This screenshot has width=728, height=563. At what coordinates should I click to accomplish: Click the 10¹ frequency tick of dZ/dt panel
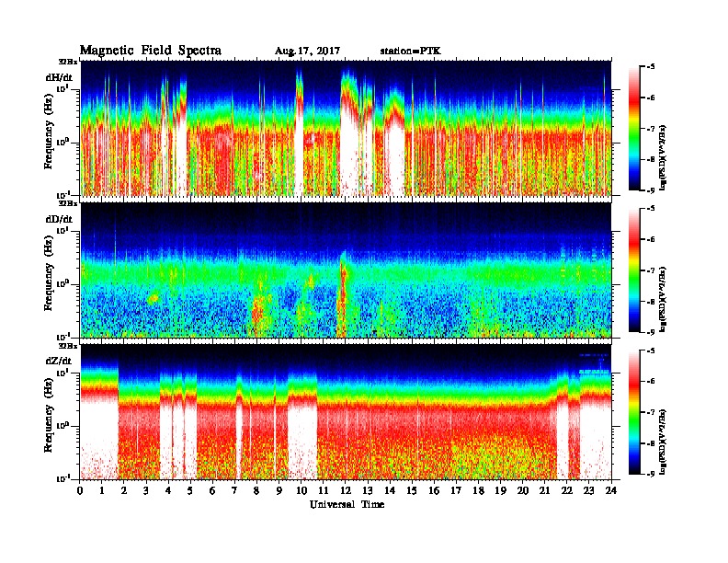63,372
